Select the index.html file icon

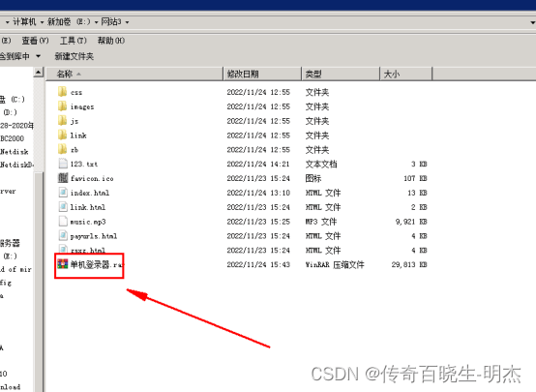coord(63,193)
